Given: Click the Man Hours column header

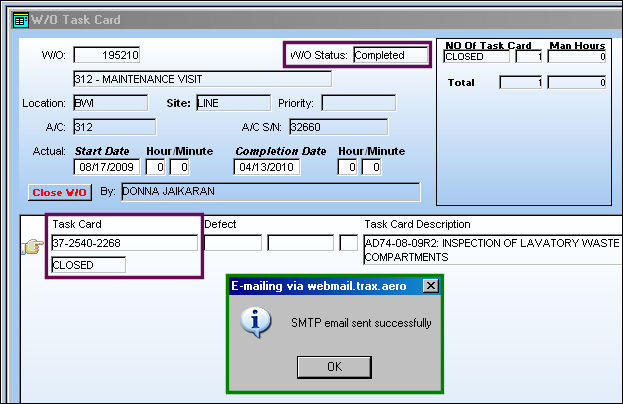Looking at the screenshot, I should point(577,46).
